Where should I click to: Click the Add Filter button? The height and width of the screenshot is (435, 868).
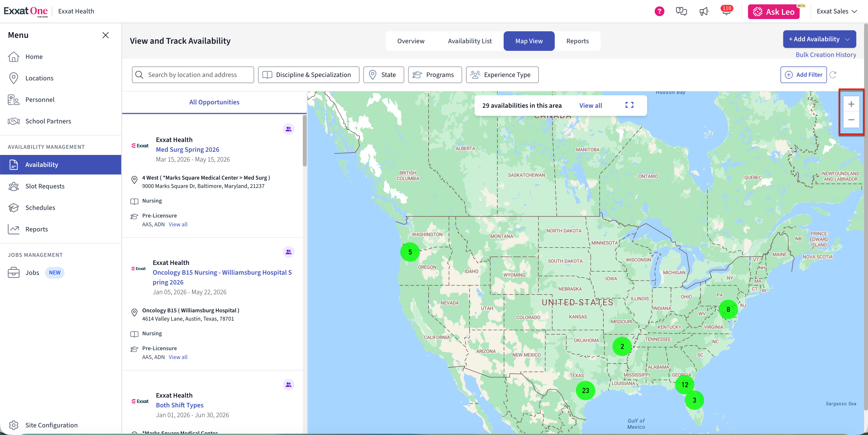click(x=803, y=75)
